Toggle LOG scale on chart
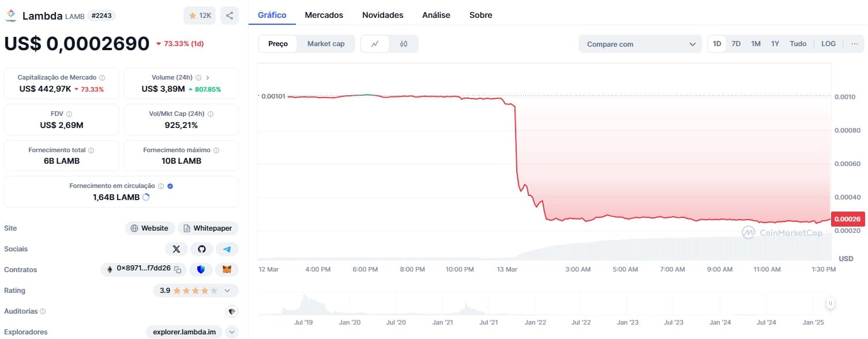This screenshot has height=339, width=868. [x=828, y=44]
